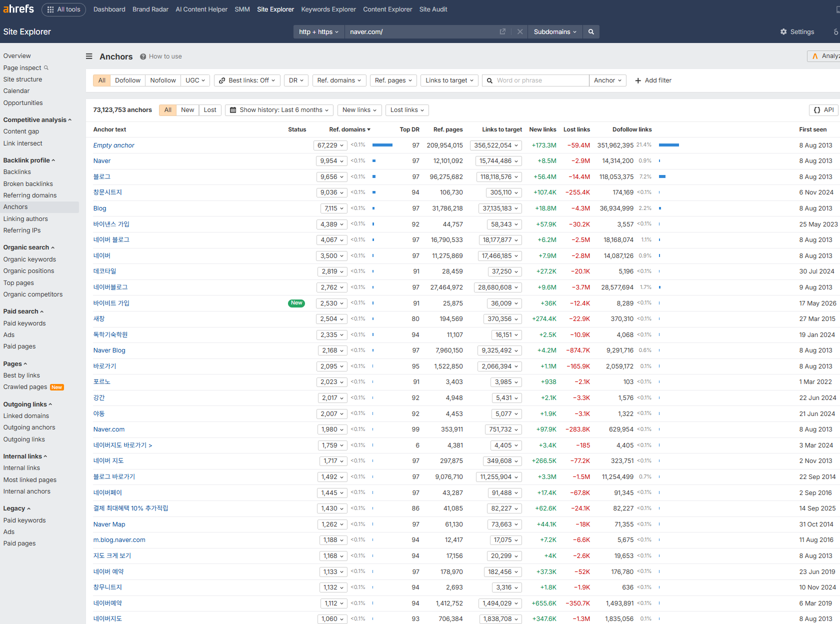The width and height of the screenshot is (840, 624).
Task: Click the search magnifier button
Action: coord(591,31)
